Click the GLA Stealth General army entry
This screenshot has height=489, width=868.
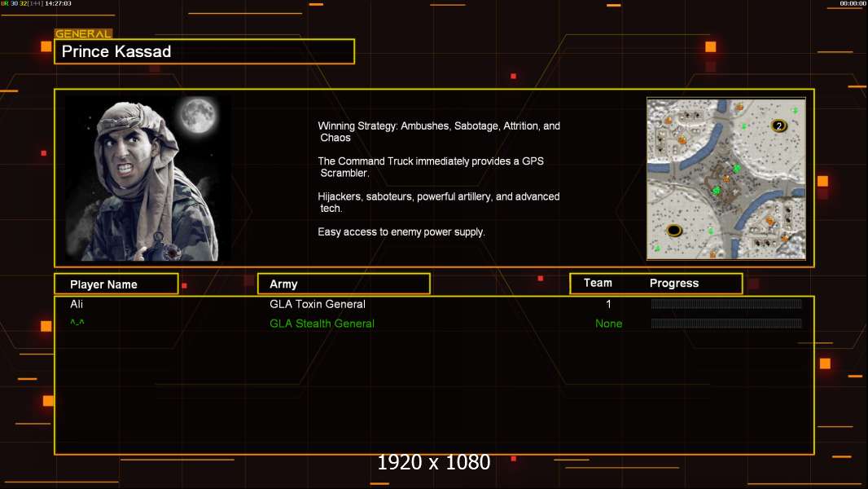point(322,324)
